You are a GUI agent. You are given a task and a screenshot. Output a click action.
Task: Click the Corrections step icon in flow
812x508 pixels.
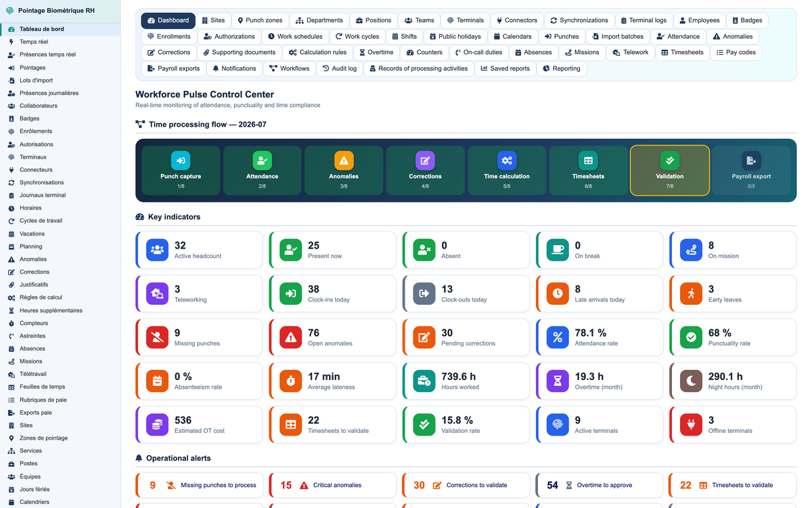pyautogui.click(x=425, y=161)
